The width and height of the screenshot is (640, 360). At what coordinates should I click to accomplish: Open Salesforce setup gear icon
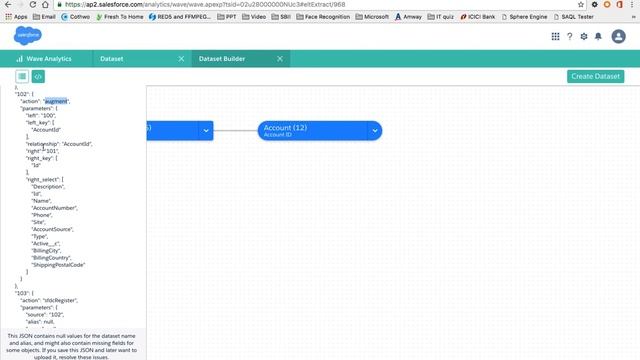pos(584,36)
